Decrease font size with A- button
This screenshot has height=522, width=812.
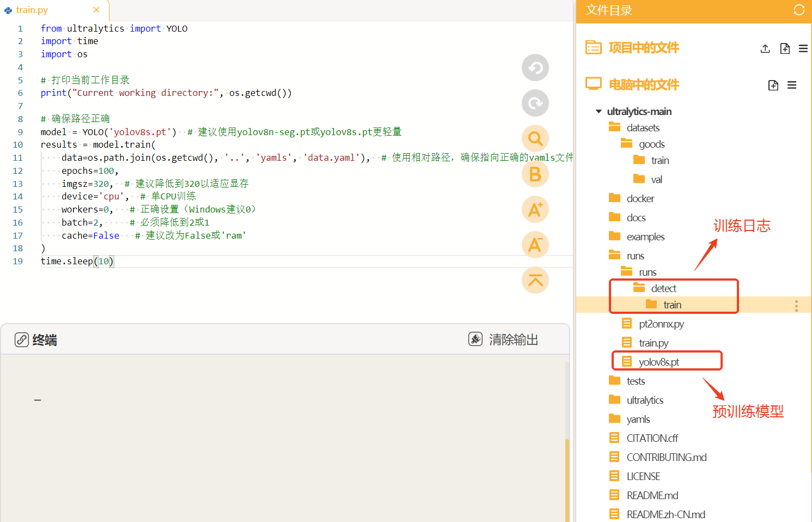535,245
